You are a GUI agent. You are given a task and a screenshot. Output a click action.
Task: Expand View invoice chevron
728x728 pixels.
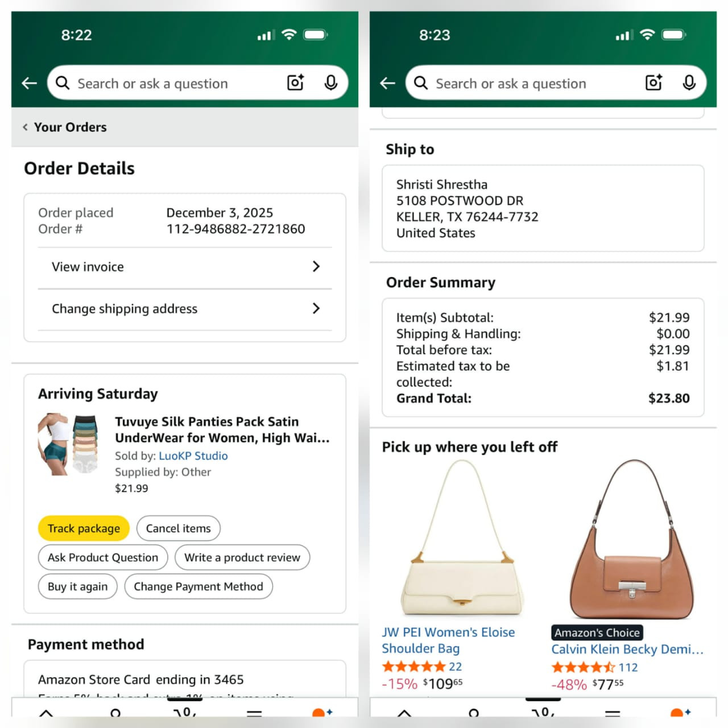pos(316,267)
